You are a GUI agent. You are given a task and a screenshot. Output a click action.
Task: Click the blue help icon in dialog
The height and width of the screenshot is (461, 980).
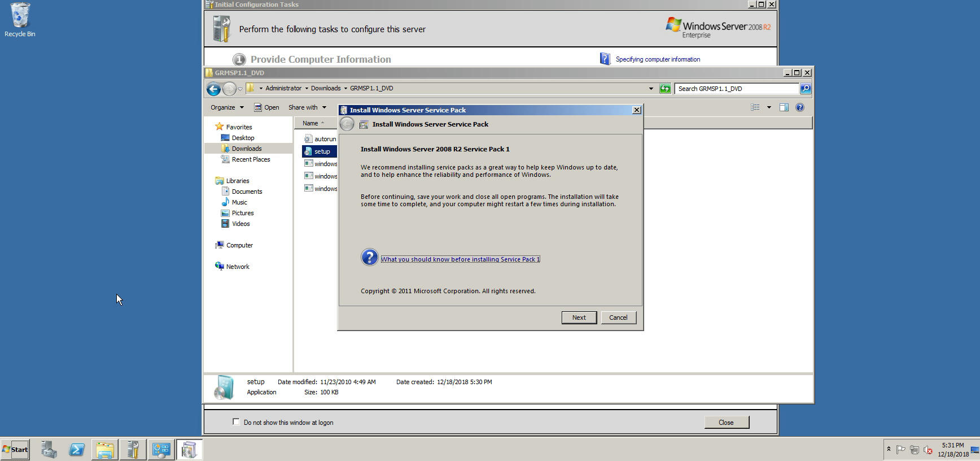pos(369,258)
